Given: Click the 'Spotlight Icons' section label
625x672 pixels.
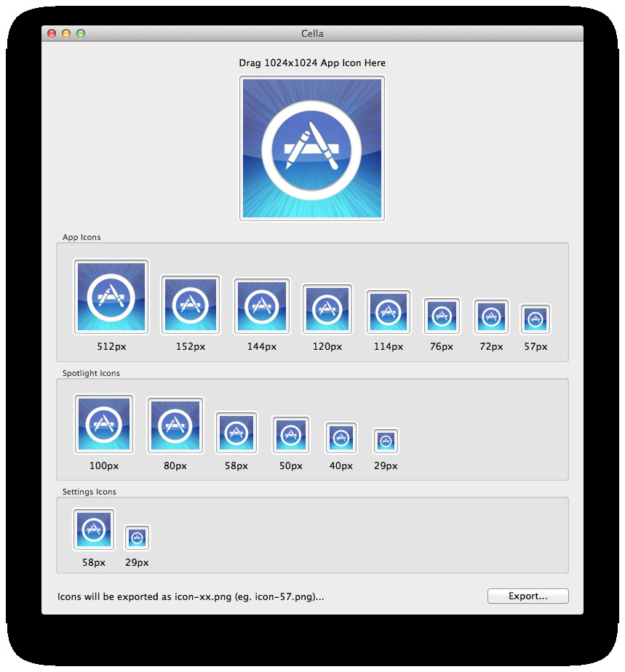Looking at the screenshot, I should (91, 373).
